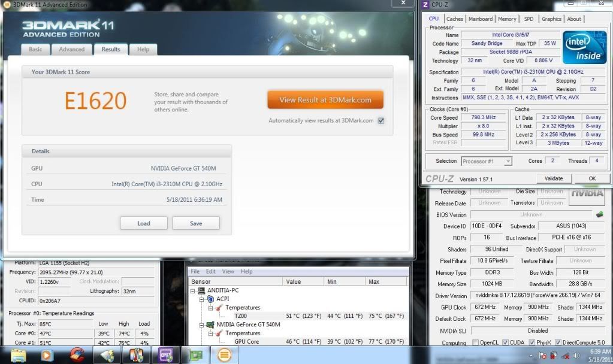Switch to the thermometer temperature monitor taskbar icon
Image resolution: width=613 pixels, height=364 pixels.
click(x=136, y=355)
